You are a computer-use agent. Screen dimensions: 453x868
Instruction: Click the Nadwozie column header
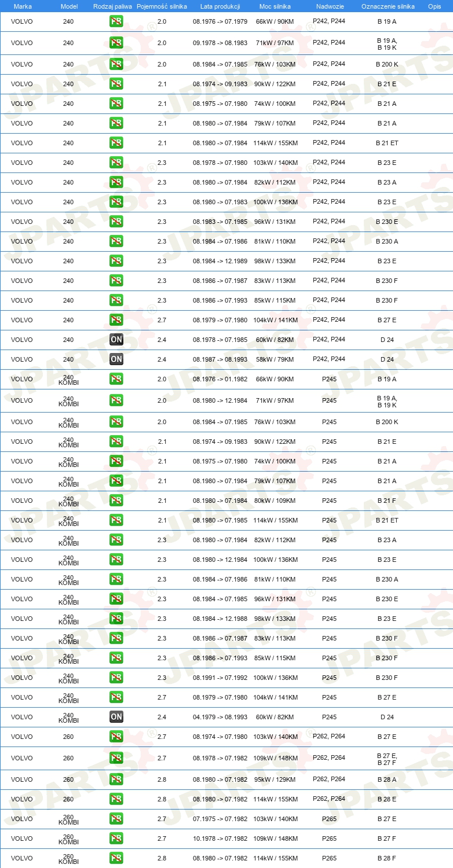(x=330, y=6)
